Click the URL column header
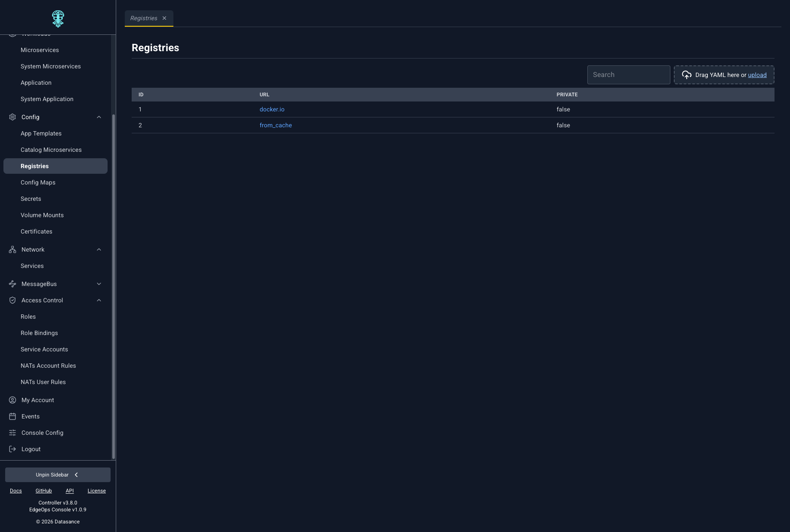790x532 pixels. (x=265, y=95)
